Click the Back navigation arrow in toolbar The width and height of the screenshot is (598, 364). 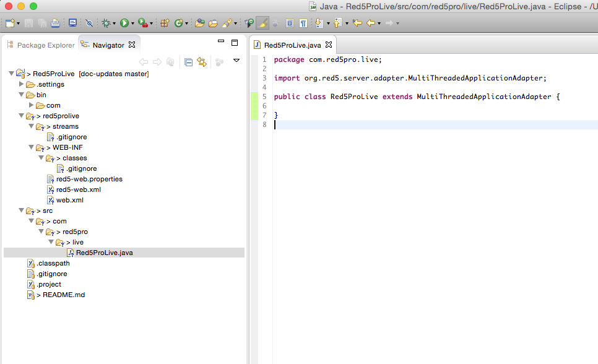pos(371,24)
